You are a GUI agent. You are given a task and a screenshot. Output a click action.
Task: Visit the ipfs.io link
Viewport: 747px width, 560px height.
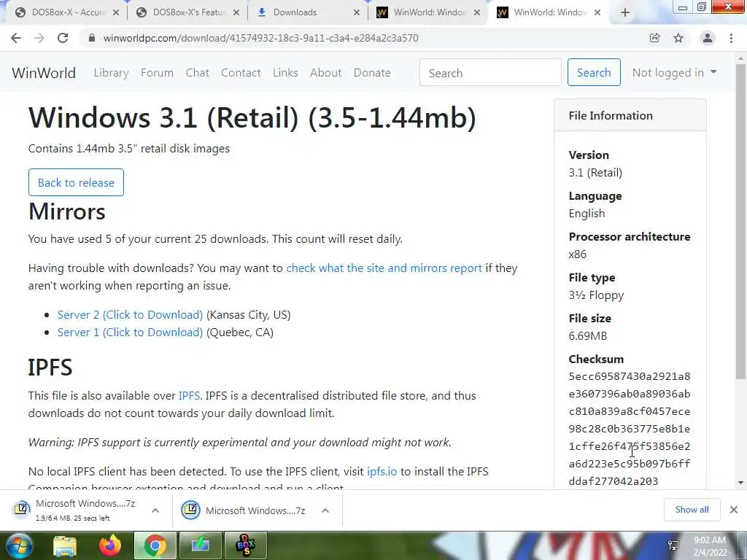coord(382,472)
